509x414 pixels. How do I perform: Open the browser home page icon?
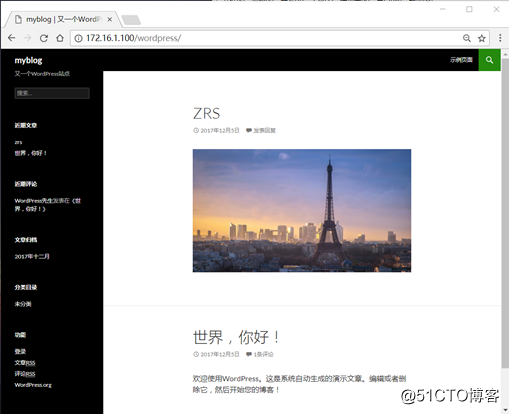coord(60,38)
